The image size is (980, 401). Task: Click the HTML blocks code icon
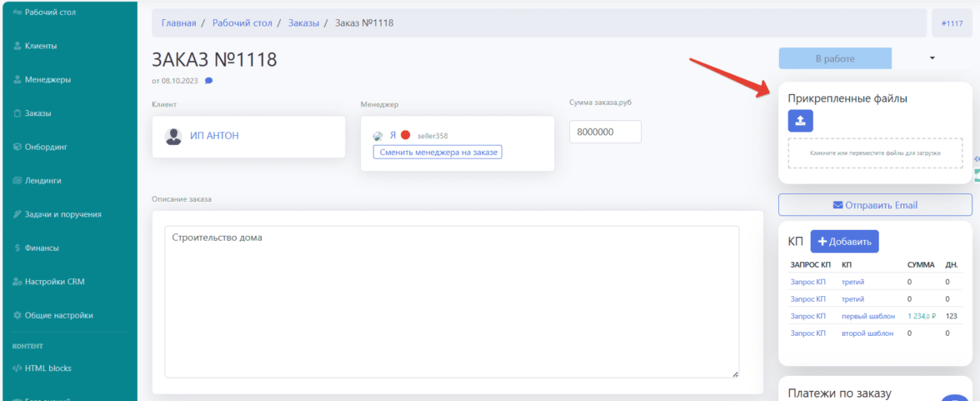pos(17,368)
